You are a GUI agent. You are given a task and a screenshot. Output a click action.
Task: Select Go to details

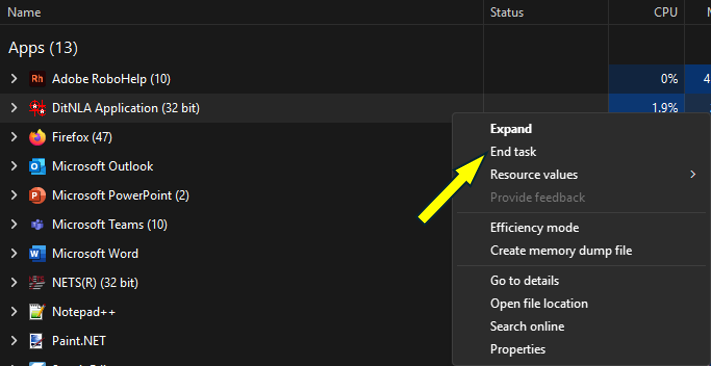pos(524,281)
